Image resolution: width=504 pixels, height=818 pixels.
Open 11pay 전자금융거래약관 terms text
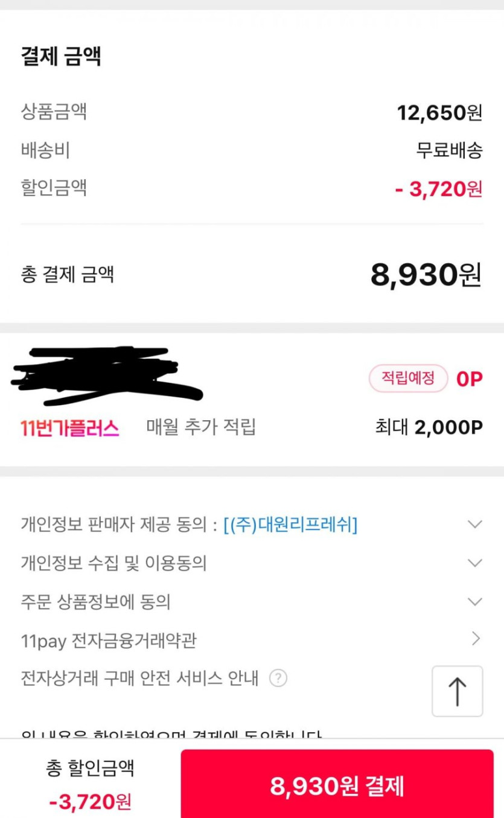point(109,640)
